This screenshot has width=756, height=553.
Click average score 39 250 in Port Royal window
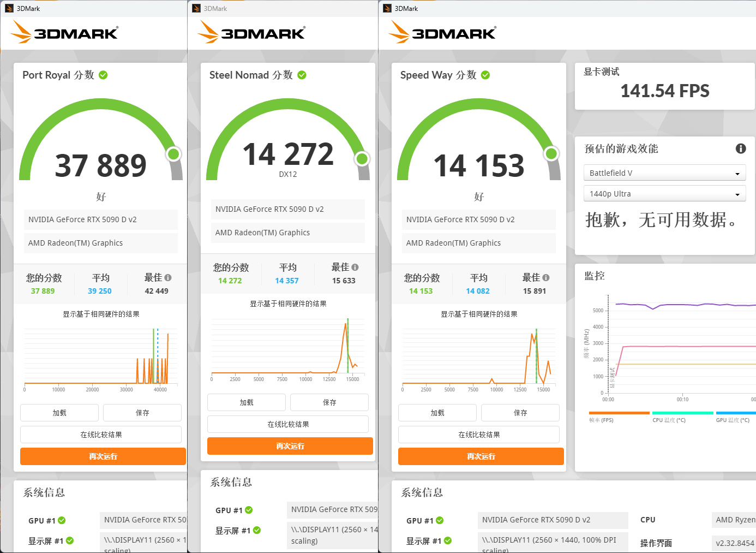pos(100,291)
